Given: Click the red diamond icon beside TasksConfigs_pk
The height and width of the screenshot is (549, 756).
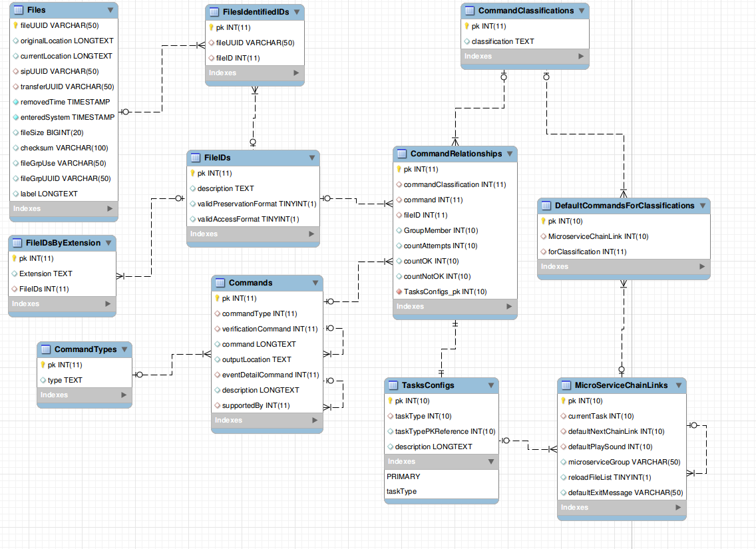Looking at the screenshot, I should [399, 291].
